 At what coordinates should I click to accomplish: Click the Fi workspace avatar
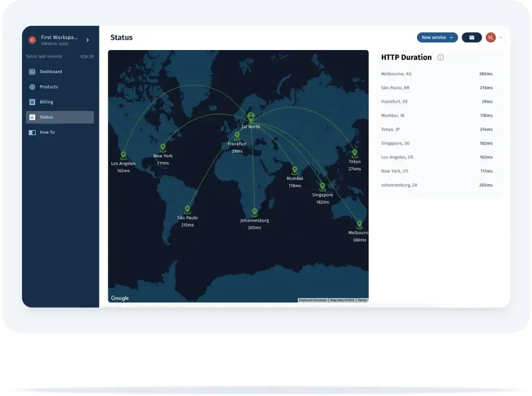[32, 40]
